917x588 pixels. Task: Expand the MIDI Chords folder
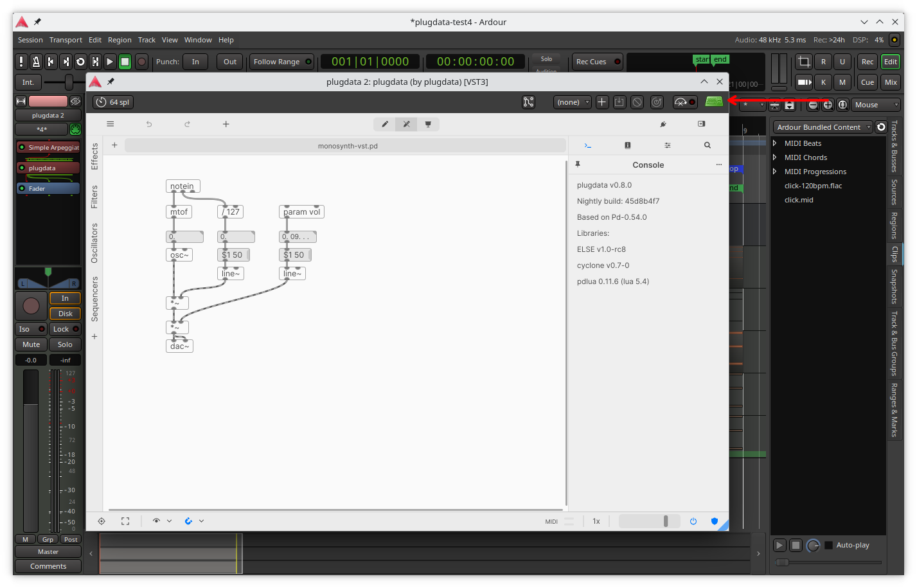tap(775, 157)
